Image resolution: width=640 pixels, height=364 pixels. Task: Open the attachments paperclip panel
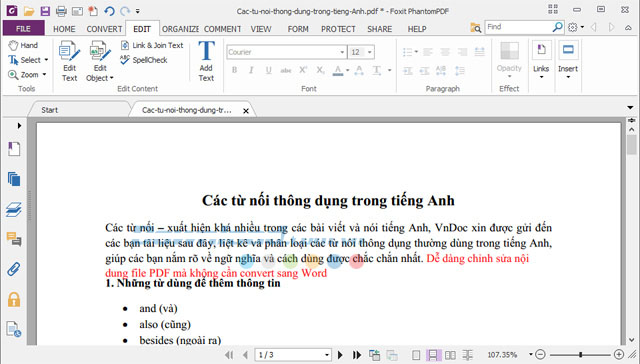tap(14, 269)
